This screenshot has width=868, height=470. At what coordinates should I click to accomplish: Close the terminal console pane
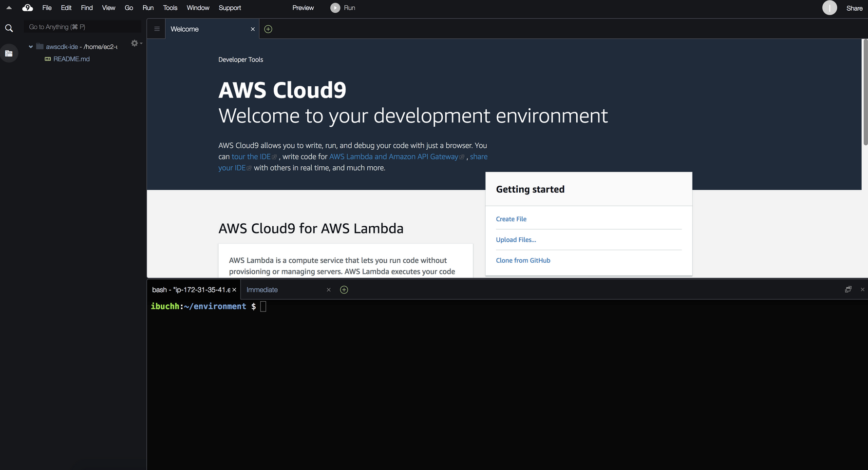point(862,290)
